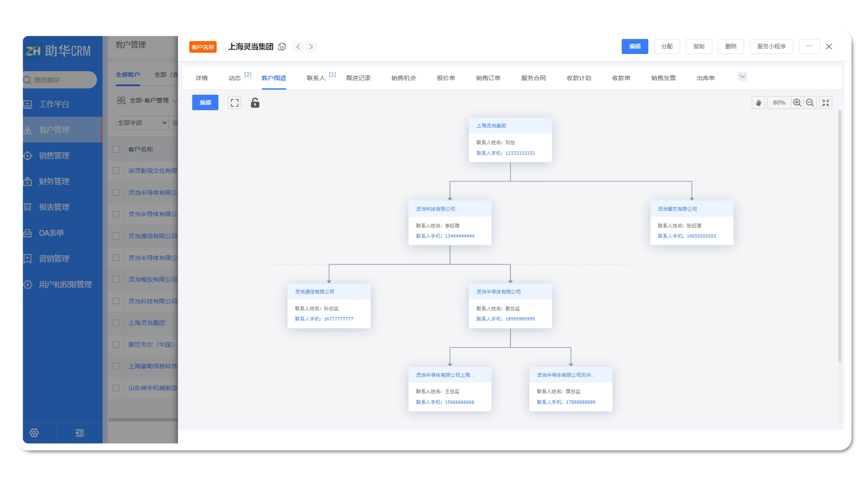The image size is (868, 488).
Task: Open the 全部字段 field dropdown
Action: tap(142, 123)
